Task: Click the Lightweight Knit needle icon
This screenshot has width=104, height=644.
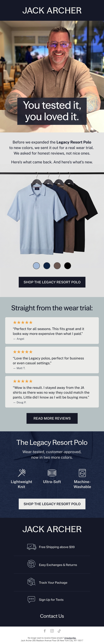Action: [x=22, y=472]
